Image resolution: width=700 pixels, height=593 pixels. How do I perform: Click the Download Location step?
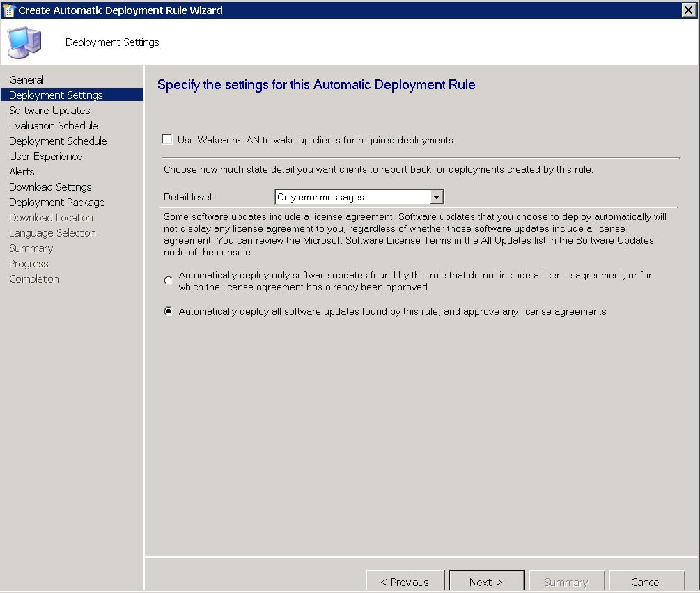click(x=51, y=217)
